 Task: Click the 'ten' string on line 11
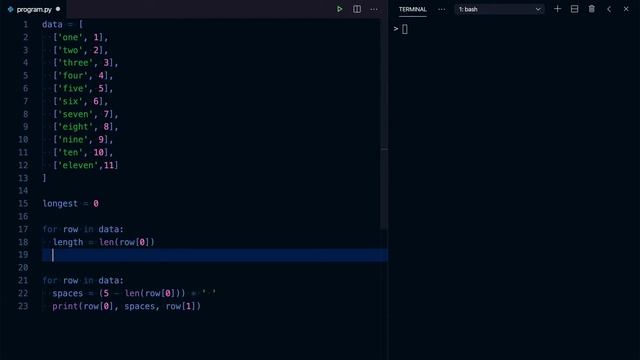tap(70, 153)
